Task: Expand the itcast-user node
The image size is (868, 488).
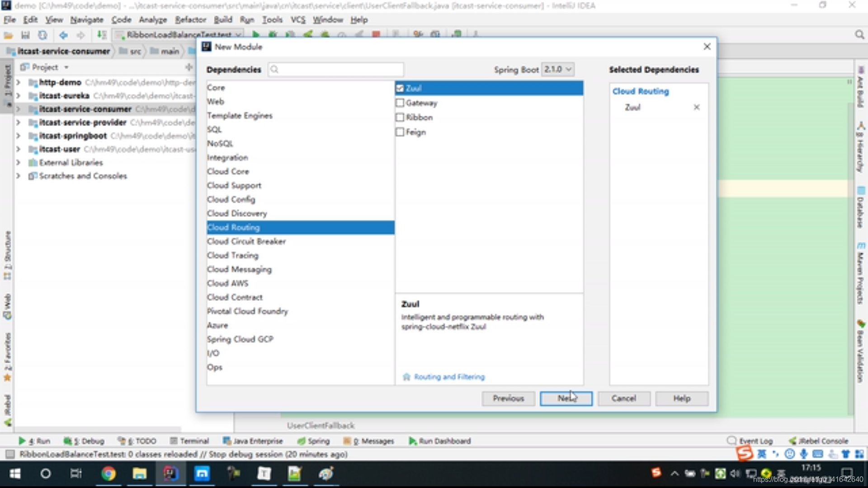Action: pyautogui.click(x=18, y=149)
